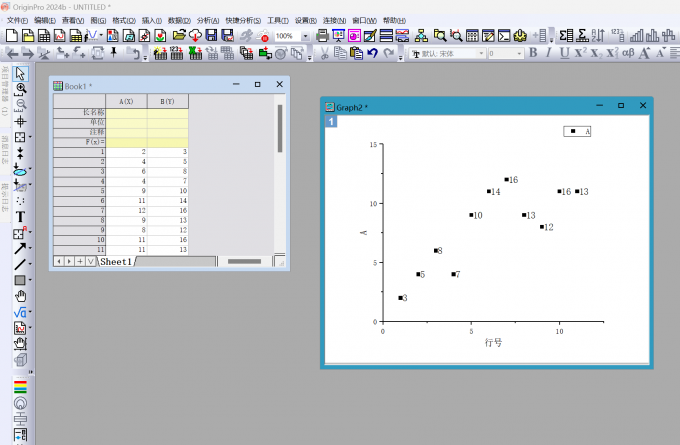Open the zoom percentage dropdown
Screen dimensions: 680x445
(305, 36)
